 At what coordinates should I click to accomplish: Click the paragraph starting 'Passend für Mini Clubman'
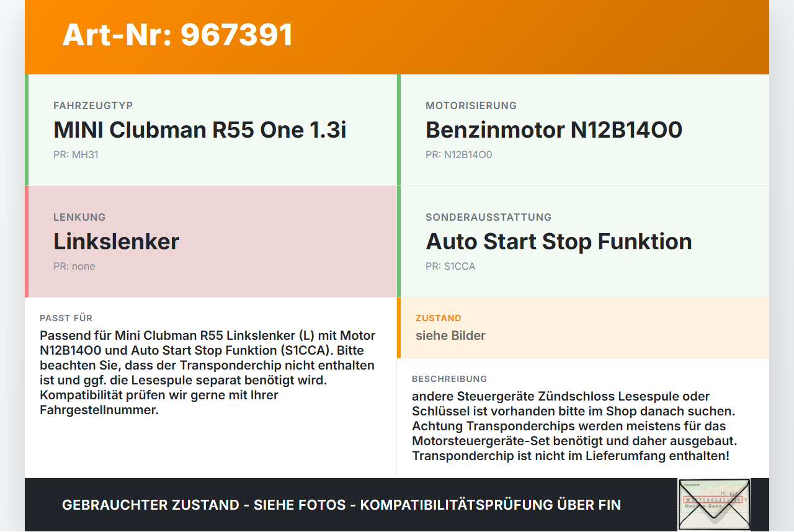coord(209,373)
